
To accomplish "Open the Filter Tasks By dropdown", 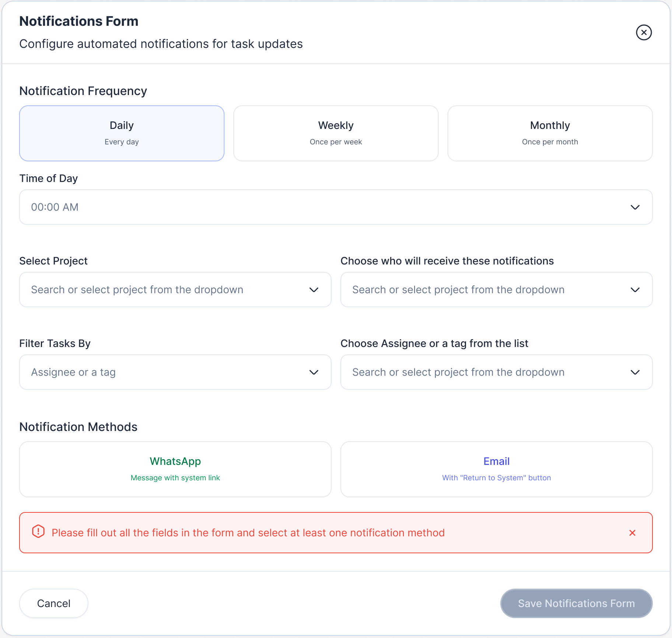I will pos(175,372).
